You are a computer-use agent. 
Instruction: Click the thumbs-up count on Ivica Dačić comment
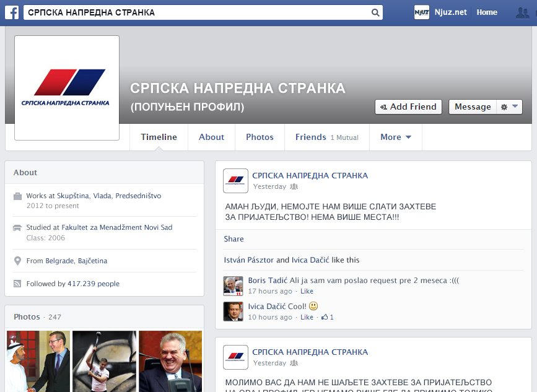pyautogui.click(x=328, y=317)
